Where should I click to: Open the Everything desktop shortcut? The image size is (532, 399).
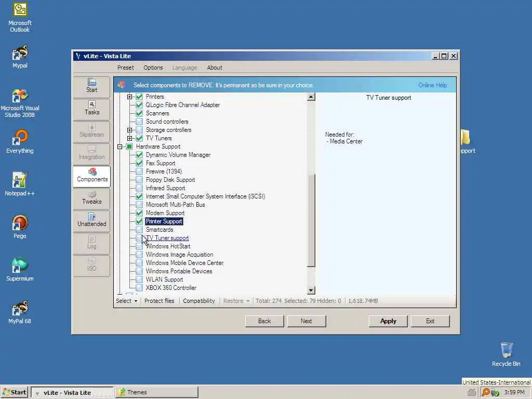coord(20,142)
